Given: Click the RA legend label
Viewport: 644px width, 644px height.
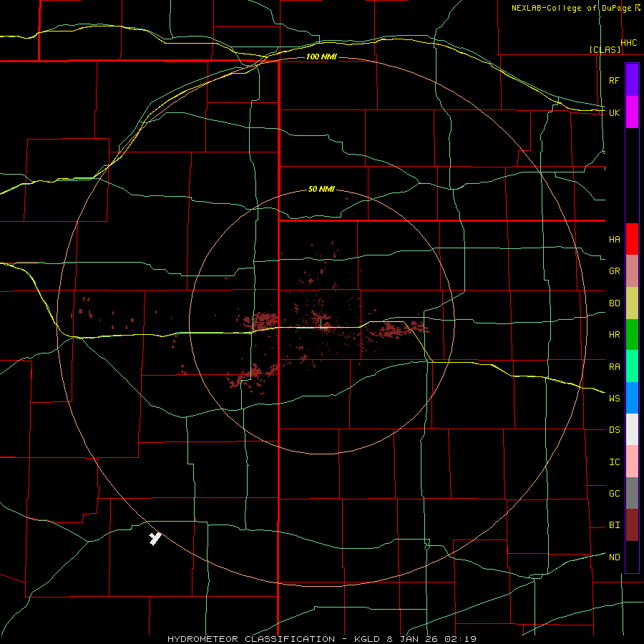Looking at the screenshot, I should pyautogui.click(x=614, y=366).
